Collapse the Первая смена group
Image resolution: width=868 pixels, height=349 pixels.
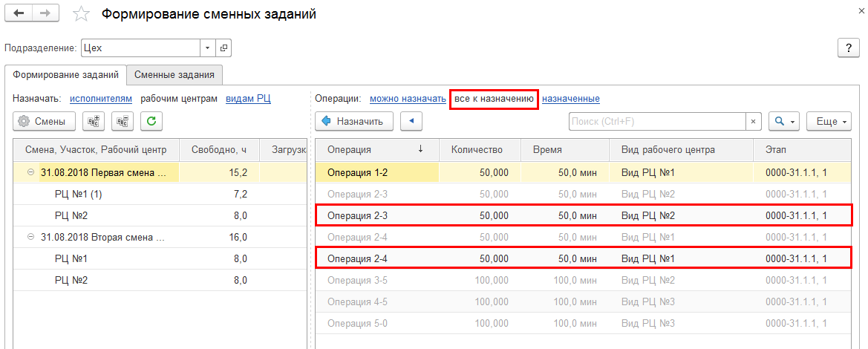pyautogui.click(x=31, y=172)
